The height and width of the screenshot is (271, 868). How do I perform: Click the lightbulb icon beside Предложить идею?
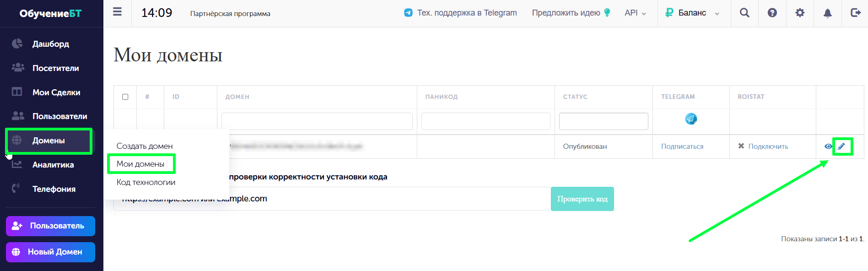(607, 13)
